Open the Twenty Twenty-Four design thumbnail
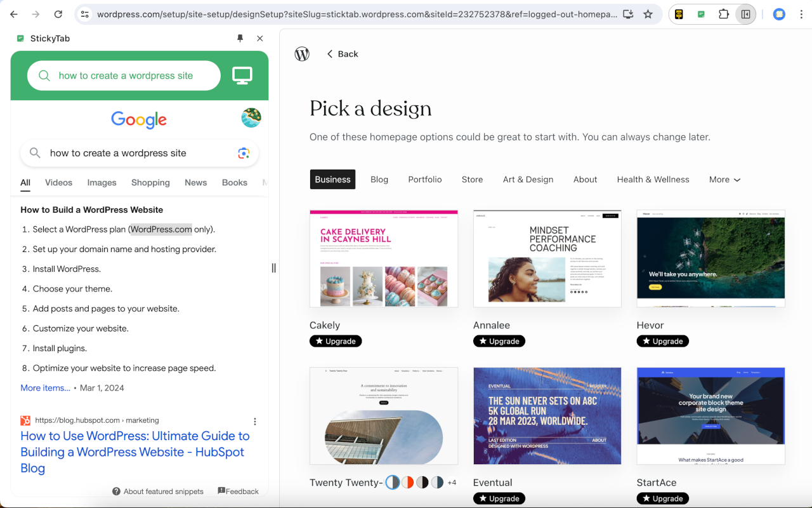The height and width of the screenshot is (508, 812). tap(384, 416)
